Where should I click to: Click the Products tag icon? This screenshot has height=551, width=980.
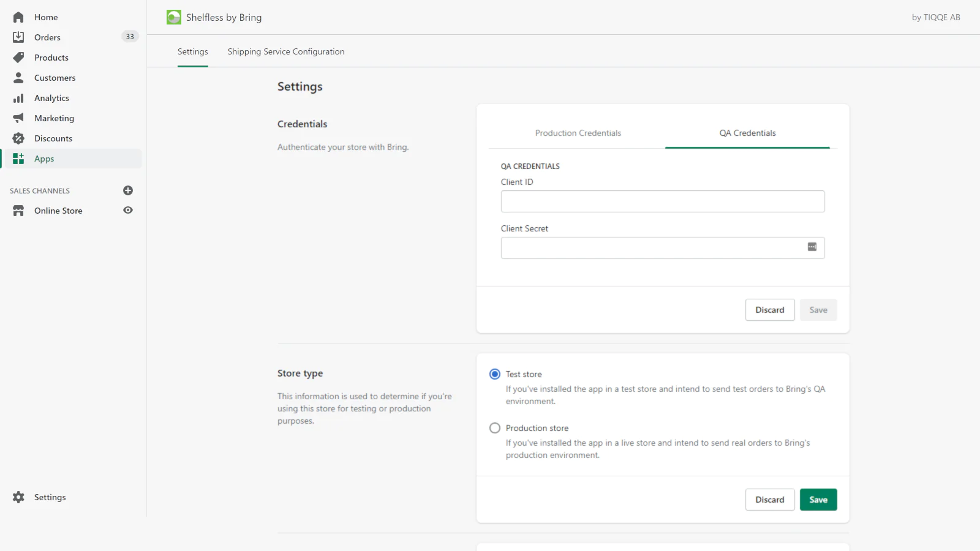click(x=18, y=58)
